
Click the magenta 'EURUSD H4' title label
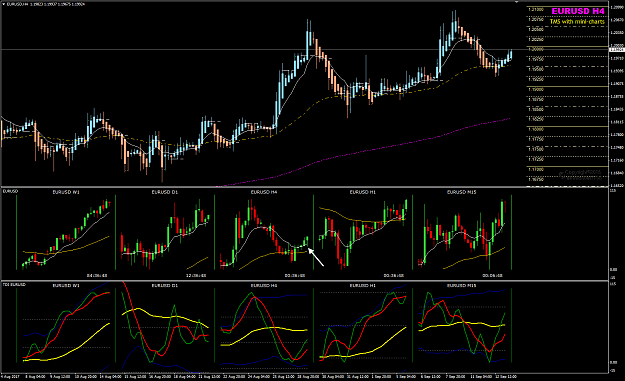pyautogui.click(x=578, y=11)
